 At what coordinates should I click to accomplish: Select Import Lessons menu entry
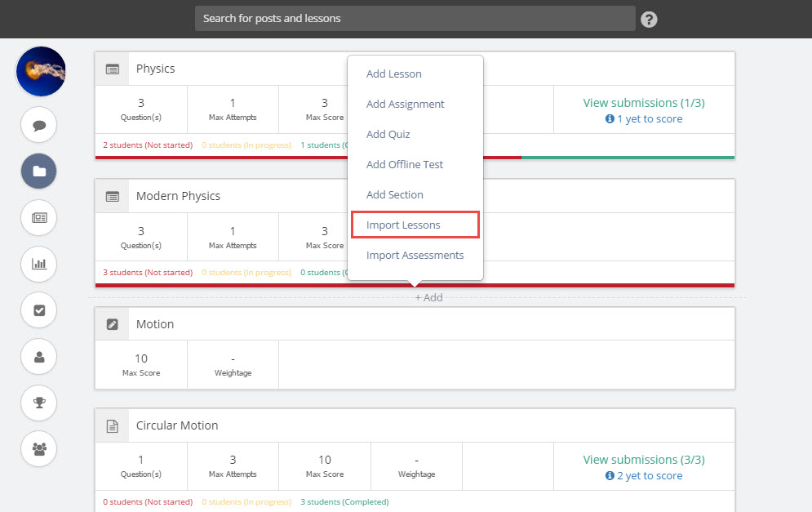pyautogui.click(x=415, y=225)
